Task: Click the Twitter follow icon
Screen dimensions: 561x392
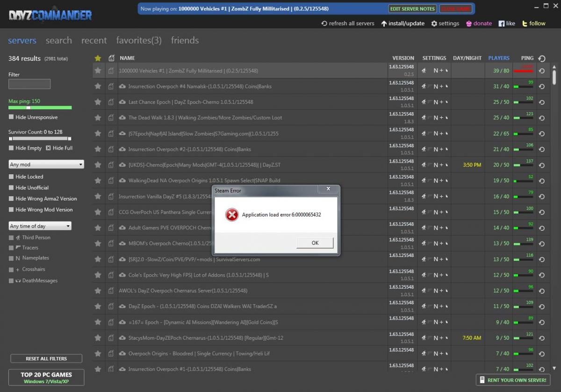Action: (x=525, y=23)
